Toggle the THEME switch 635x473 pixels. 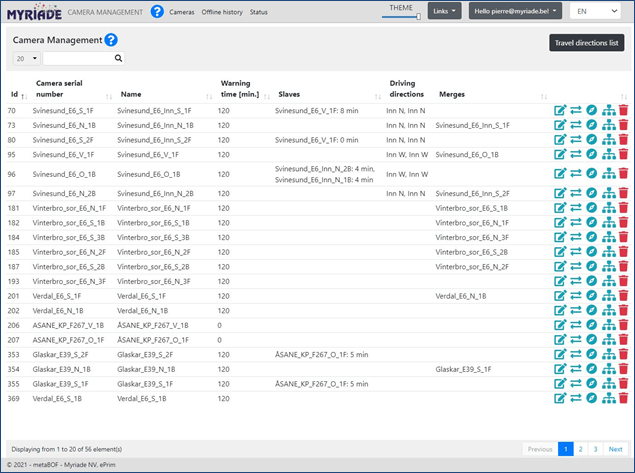402,17
